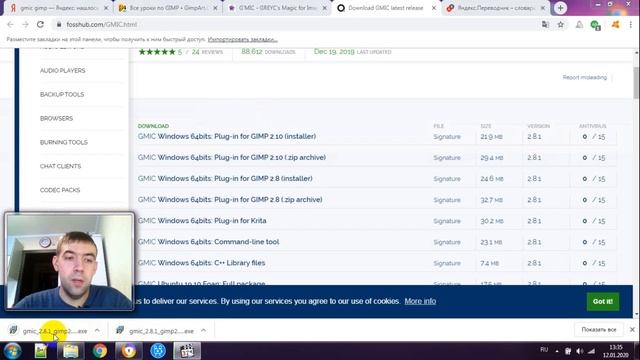The width and height of the screenshot is (640, 360).
Task: Open File Explorer from taskbar
Action: [70, 351]
